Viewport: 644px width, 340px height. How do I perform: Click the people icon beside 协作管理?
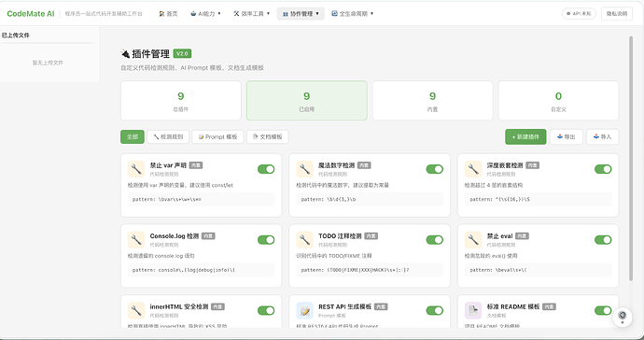pos(285,14)
